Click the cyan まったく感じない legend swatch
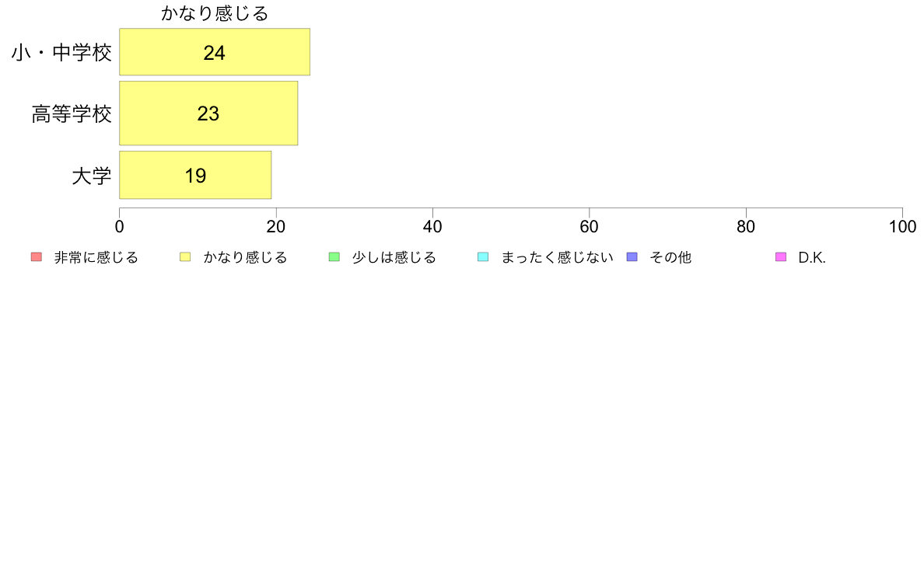 point(483,256)
